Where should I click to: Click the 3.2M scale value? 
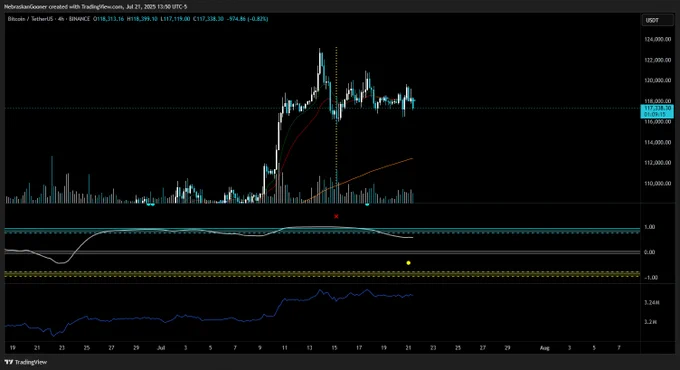[650, 322]
